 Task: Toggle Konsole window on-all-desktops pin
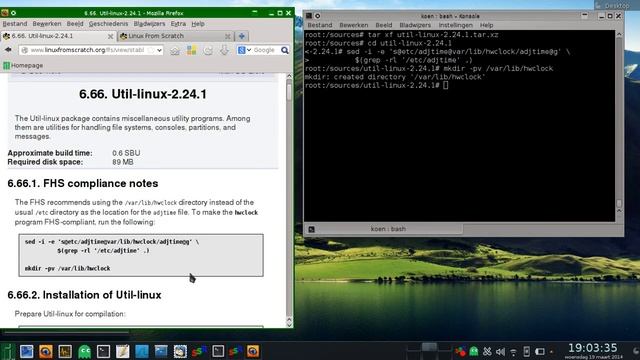(x=317, y=16)
